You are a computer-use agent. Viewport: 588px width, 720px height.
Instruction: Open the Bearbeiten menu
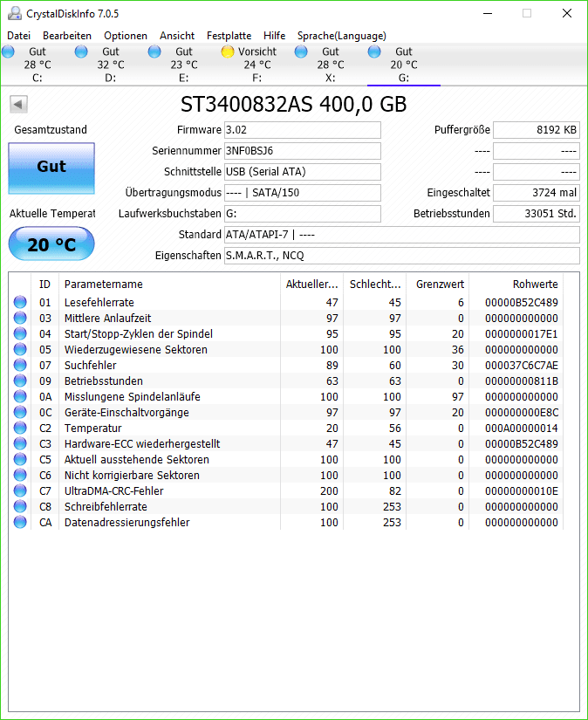tap(67, 36)
